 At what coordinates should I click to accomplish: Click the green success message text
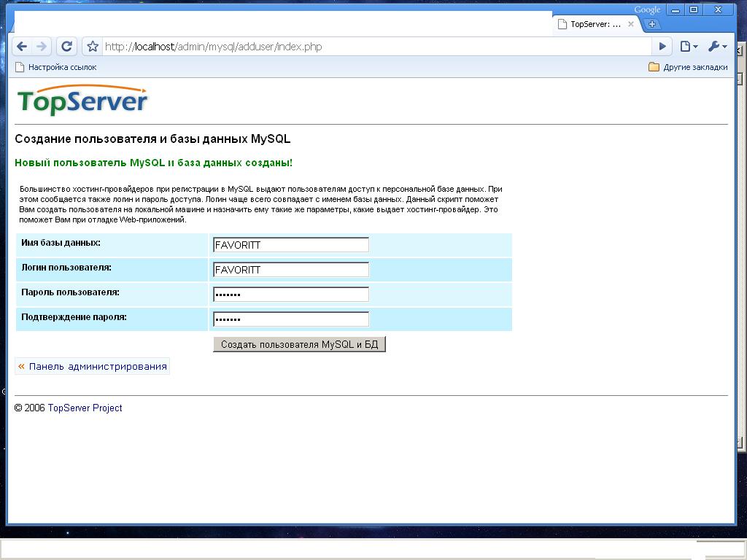pos(153,163)
